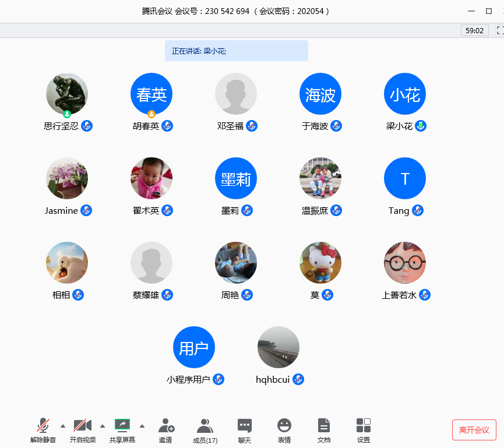Click the muted mic icon beside hqhbcui
Viewport: 504px width, 448px height.
coord(298,379)
